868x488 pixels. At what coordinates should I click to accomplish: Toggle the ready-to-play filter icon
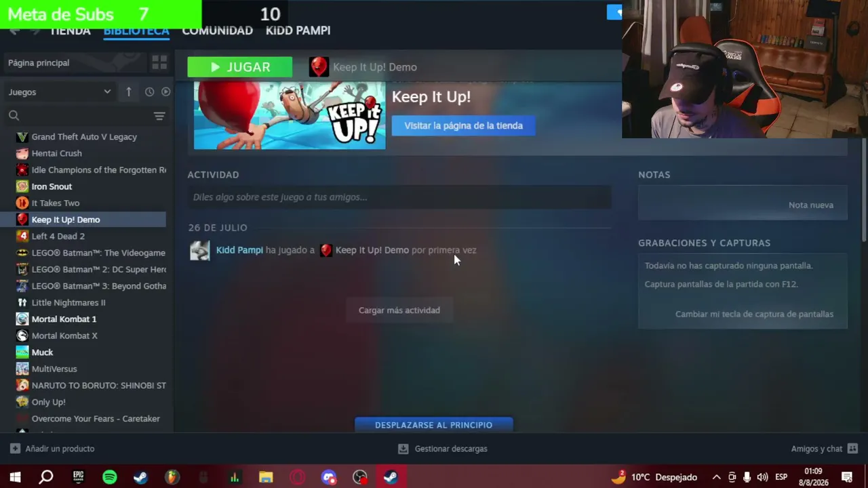[165, 91]
